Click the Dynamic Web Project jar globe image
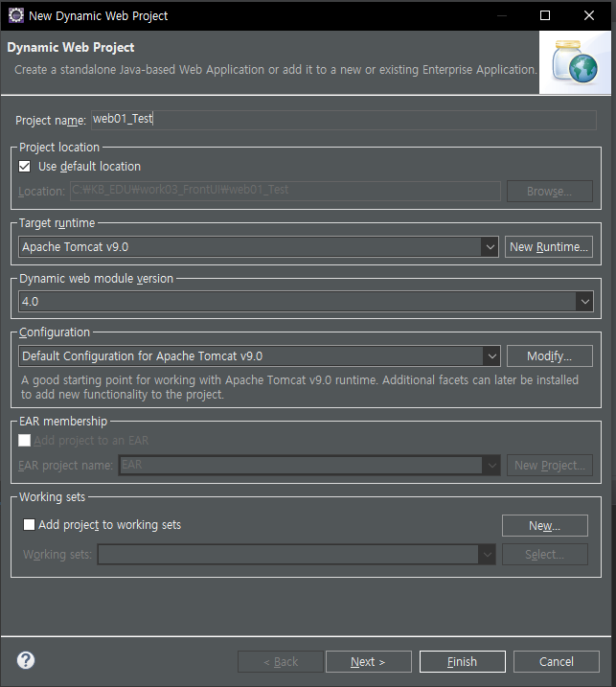 [x=575, y=62]
